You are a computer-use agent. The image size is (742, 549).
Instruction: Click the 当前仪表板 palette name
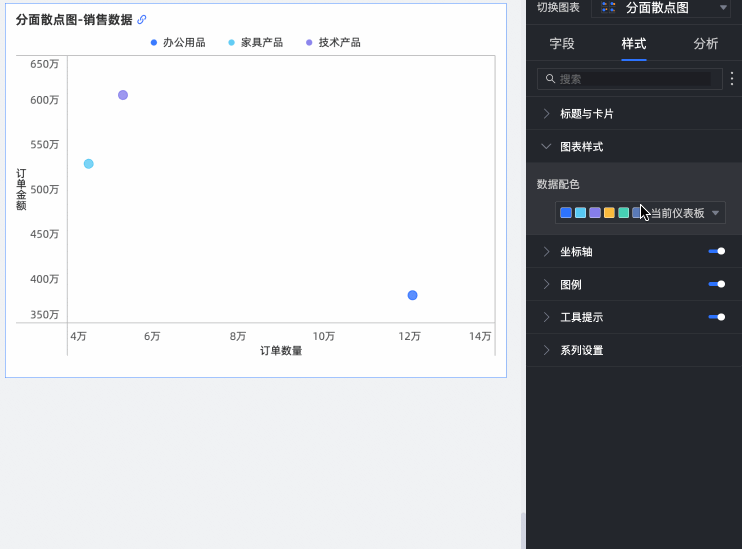pos(678,213)
